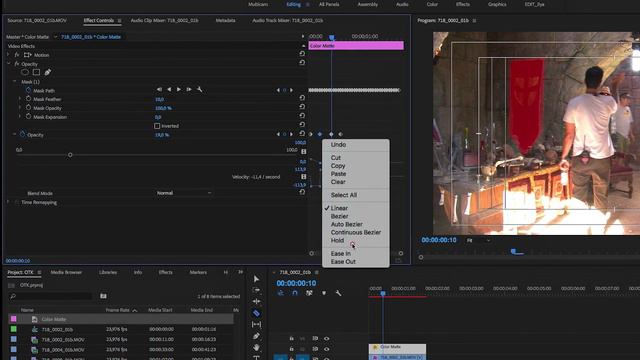The height and width of the screenshot is (360, 640).
Task: Choose Hold from keyframe context menu
Action: tap(337, 240)
